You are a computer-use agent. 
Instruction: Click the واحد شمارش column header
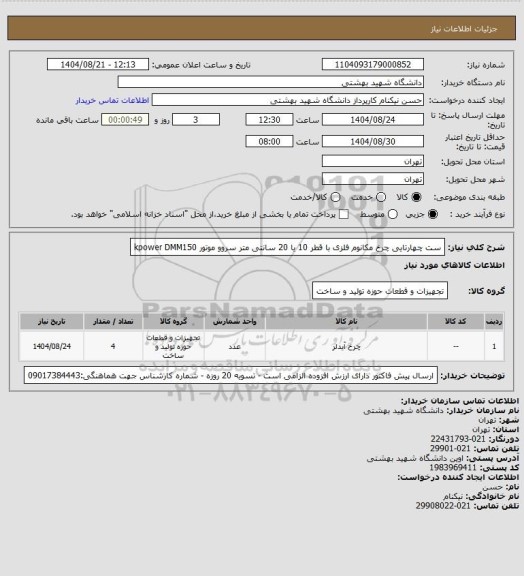pyautogui.click(x=235, y=321)
